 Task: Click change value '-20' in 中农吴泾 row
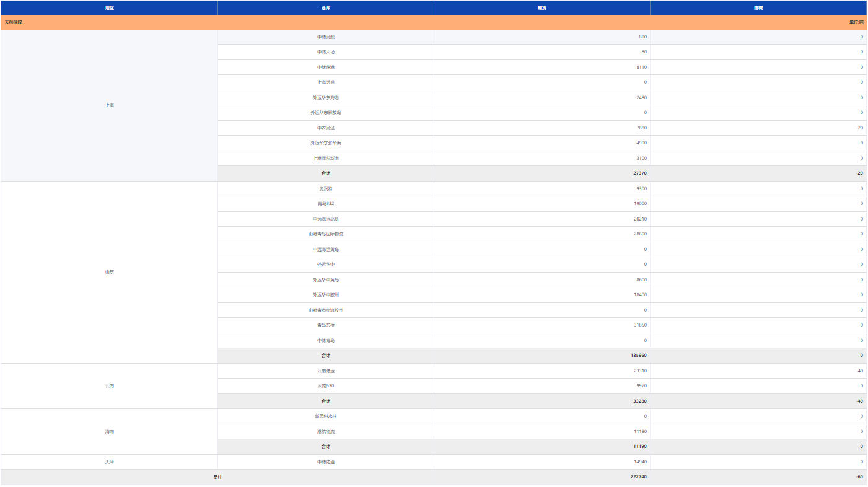[x=859, y=128]
